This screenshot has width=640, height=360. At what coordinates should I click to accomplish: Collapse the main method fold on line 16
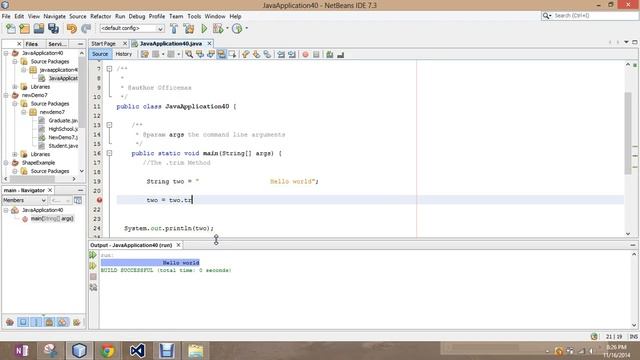(109, 153)
